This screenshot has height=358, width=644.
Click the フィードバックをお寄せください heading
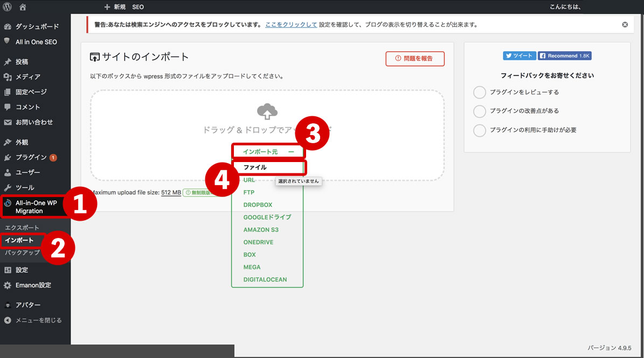pyautogui.click(x=547, y=75)
